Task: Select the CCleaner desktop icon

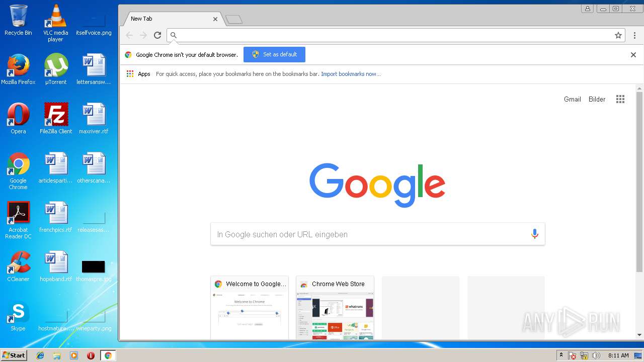Action: 18,266
